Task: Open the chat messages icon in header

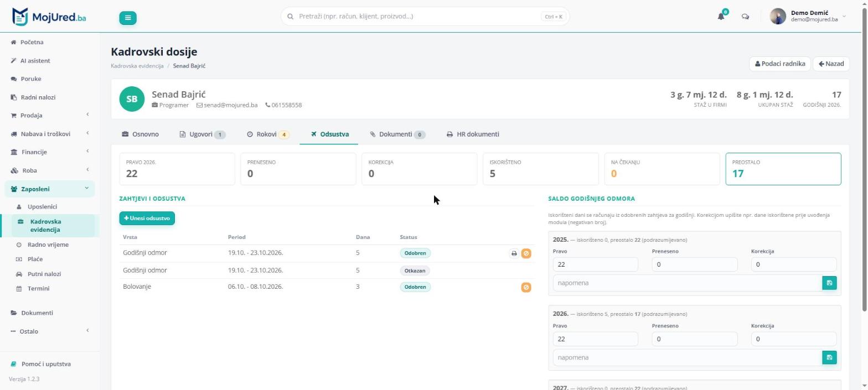Action: (745, 17)
